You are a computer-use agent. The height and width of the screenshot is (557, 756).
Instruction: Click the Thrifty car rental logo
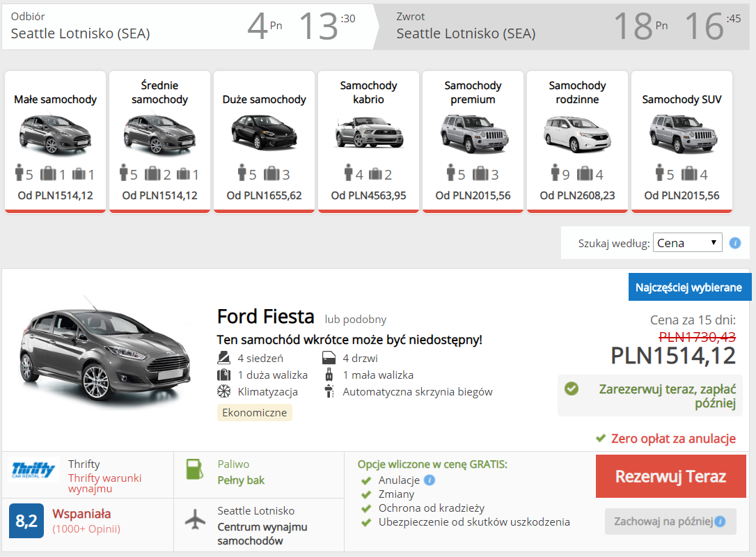pyautogui.click(x=33, y=469)
